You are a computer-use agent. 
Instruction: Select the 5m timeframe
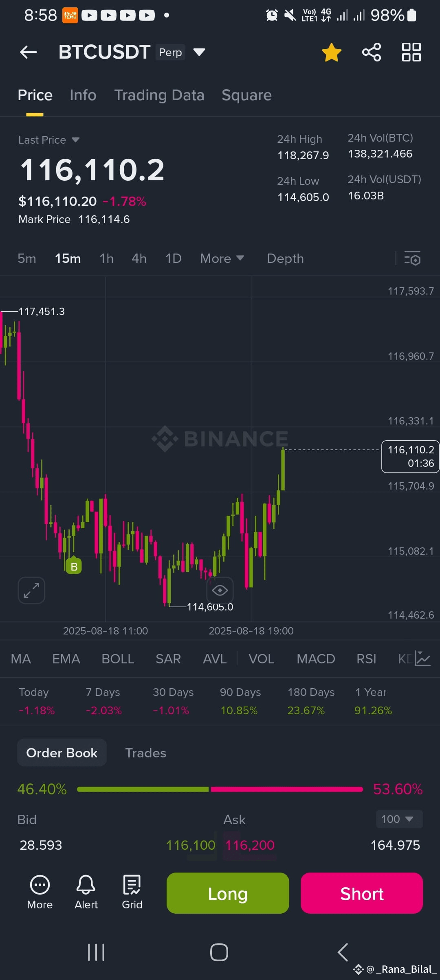click(x=27, y=258)
